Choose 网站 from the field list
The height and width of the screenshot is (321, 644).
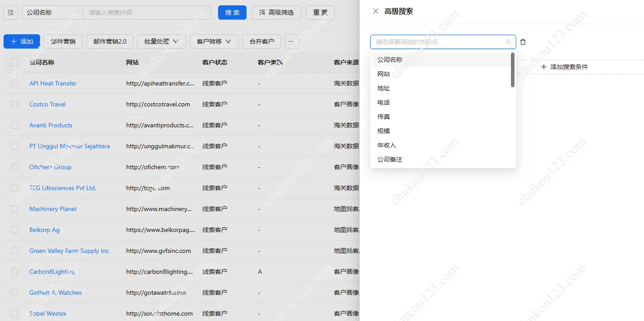[384, 74]
